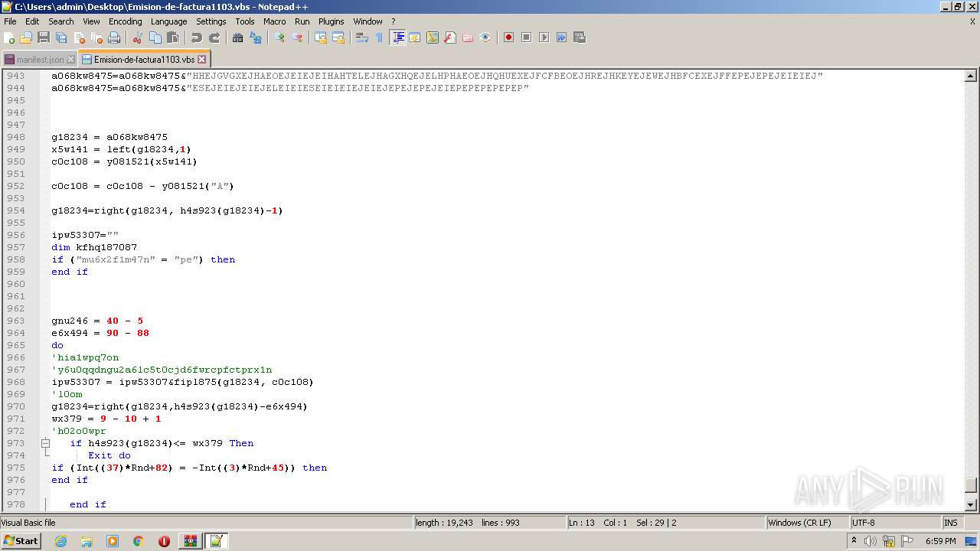Undo the last action via toolbar

pos(197,37)
